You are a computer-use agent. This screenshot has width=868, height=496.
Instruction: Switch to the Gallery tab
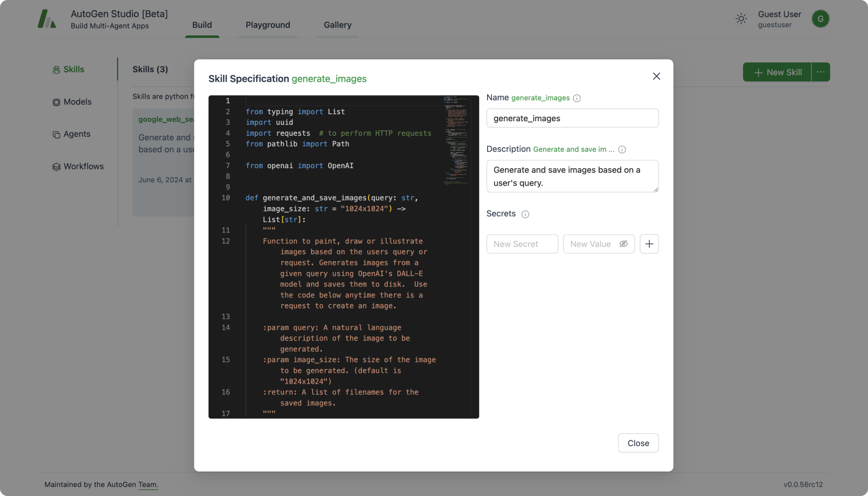click(338, 25)
